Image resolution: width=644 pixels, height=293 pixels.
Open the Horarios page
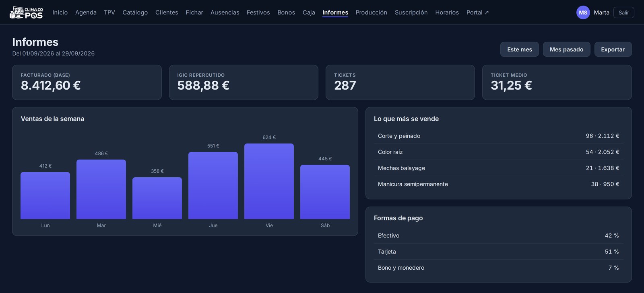(x=447, y=12)
